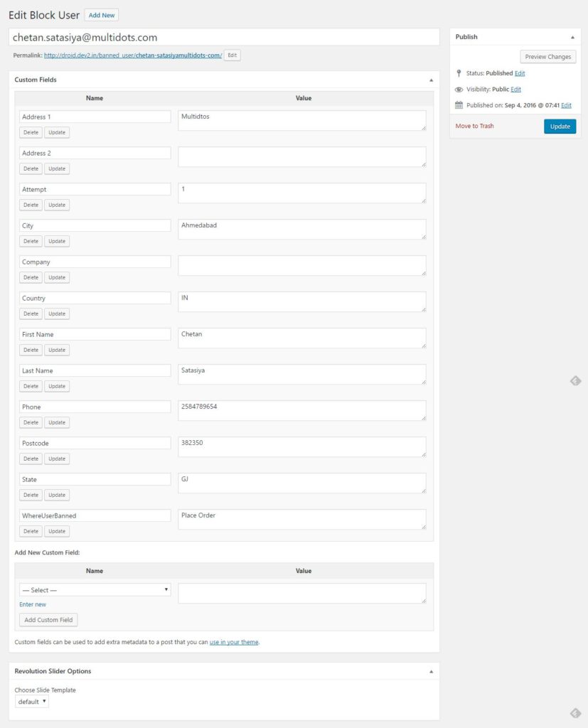Viewport: 588px width, 728px height.
Task: Click the State value box showing GJ
Action: (x=302, y=483)
